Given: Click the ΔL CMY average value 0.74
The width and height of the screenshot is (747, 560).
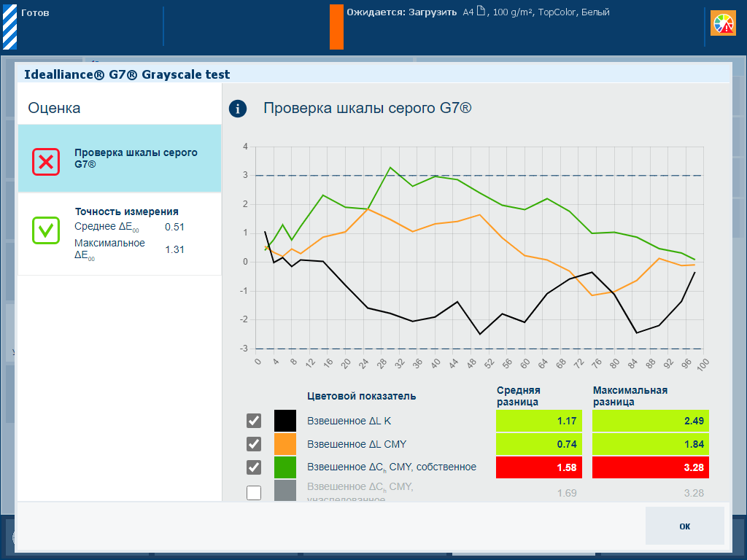Looking at the screenshot, I should (539, 444).
